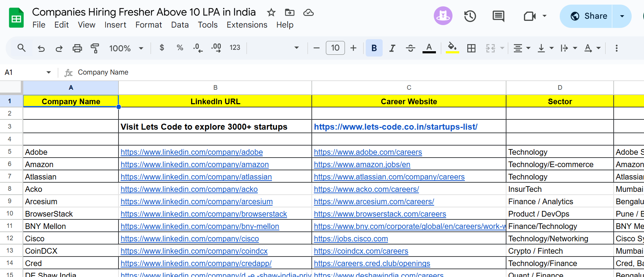Decrease font size minus button
Viewport: 644px width, 277px height.
(316, 48)
